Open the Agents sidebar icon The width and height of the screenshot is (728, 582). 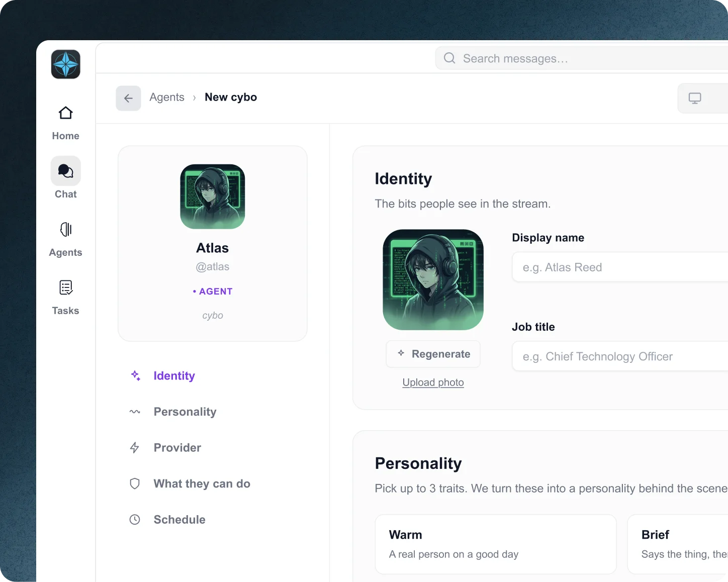click(66, 229)
